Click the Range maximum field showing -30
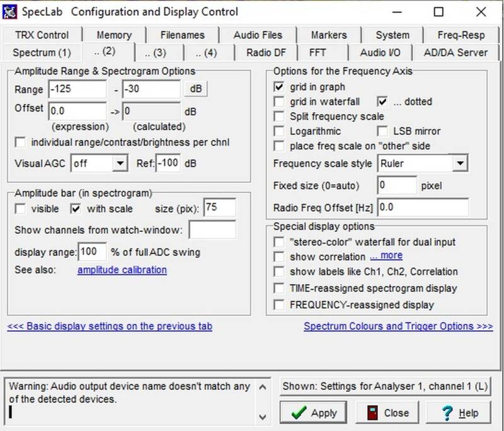Viewport: 504px width, 431px height. coord(151,89)
